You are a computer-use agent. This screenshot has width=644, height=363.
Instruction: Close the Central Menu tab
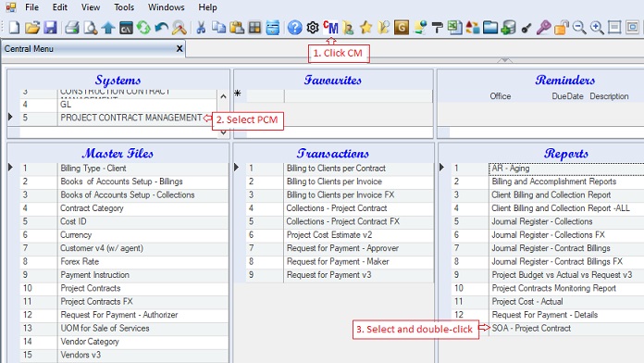click(180, 48)
